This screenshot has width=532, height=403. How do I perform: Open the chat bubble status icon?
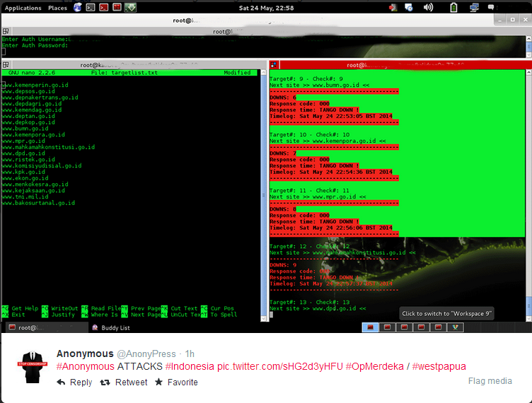pos(491,7)
